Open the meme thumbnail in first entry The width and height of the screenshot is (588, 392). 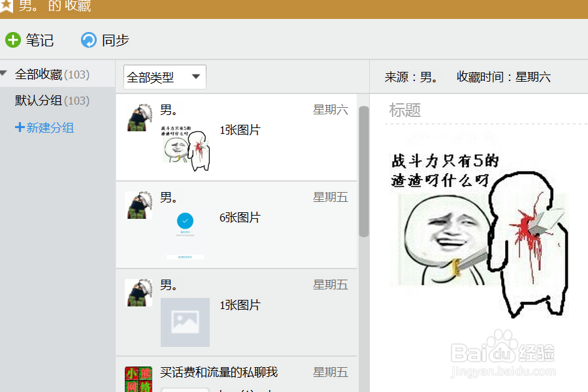[x=186, y=148]
